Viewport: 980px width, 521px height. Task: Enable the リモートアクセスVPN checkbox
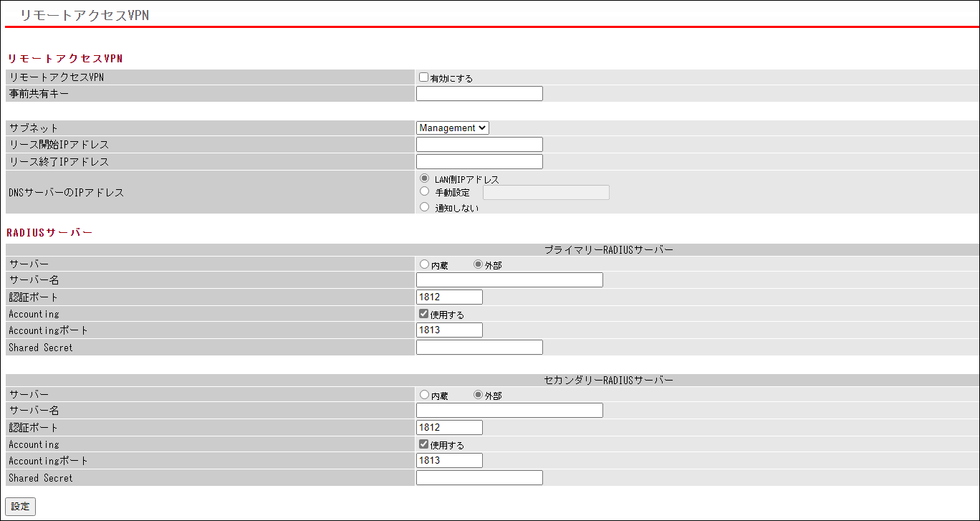tap(423, 77)
